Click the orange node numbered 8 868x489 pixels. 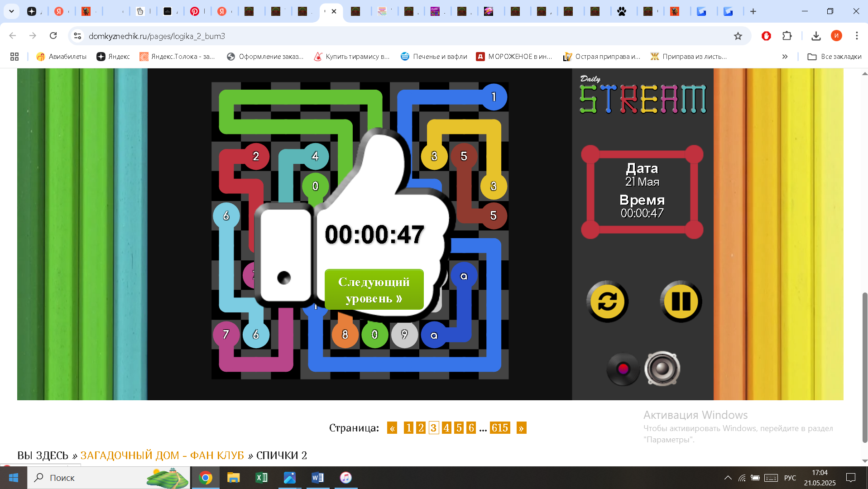(x=345, y=335)
